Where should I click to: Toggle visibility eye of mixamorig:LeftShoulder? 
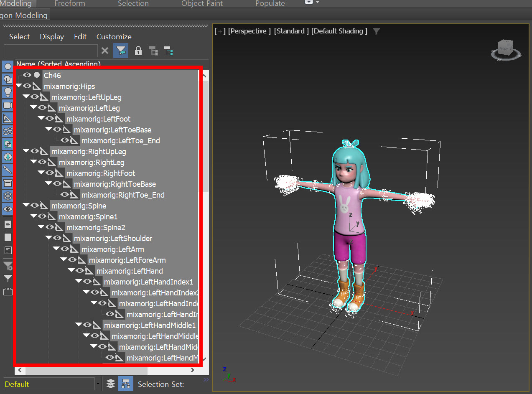57,238
